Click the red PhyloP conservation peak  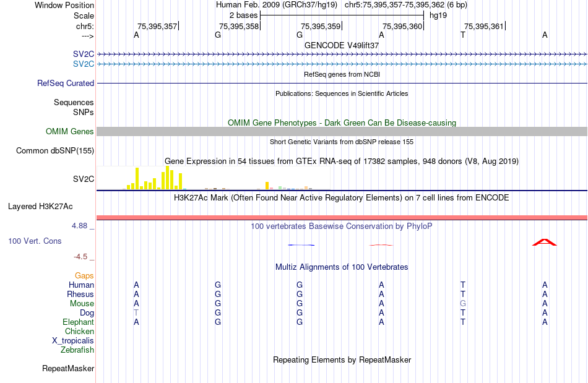[545, 242]
